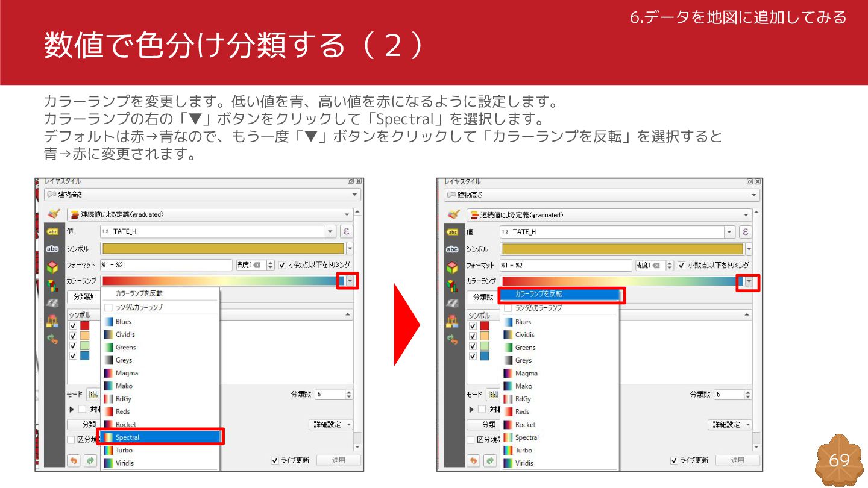The image size is (868, 488).
Task: Uncheck the blue class checkbox in left panel
Action: tap(73, 356)
